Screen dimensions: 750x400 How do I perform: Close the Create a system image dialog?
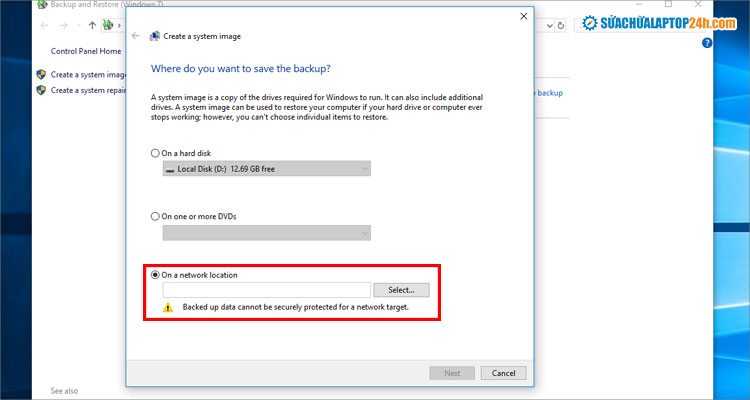tap(524, 16)
